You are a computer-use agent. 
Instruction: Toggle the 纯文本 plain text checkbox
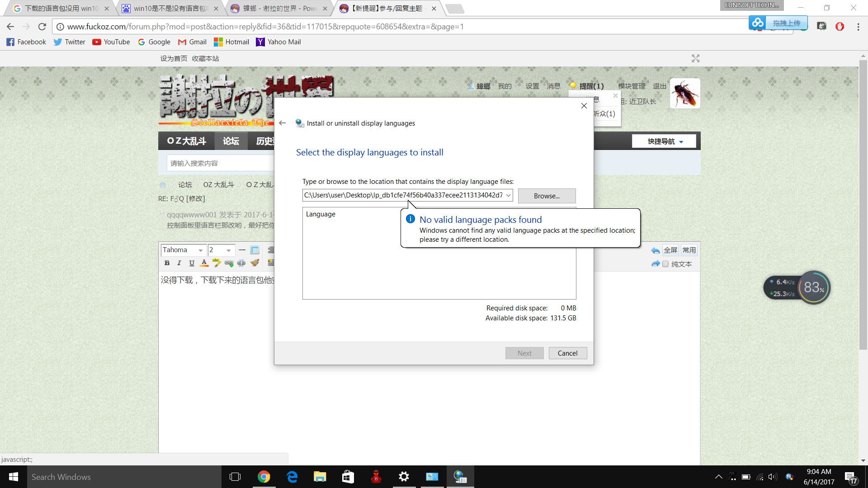coord(665,264)
